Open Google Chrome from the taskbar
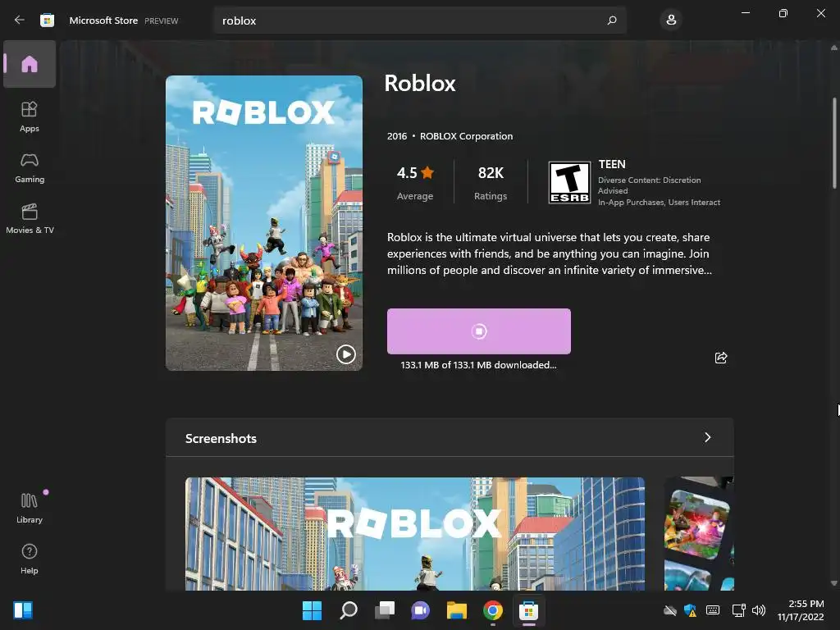 pos(493,610)
